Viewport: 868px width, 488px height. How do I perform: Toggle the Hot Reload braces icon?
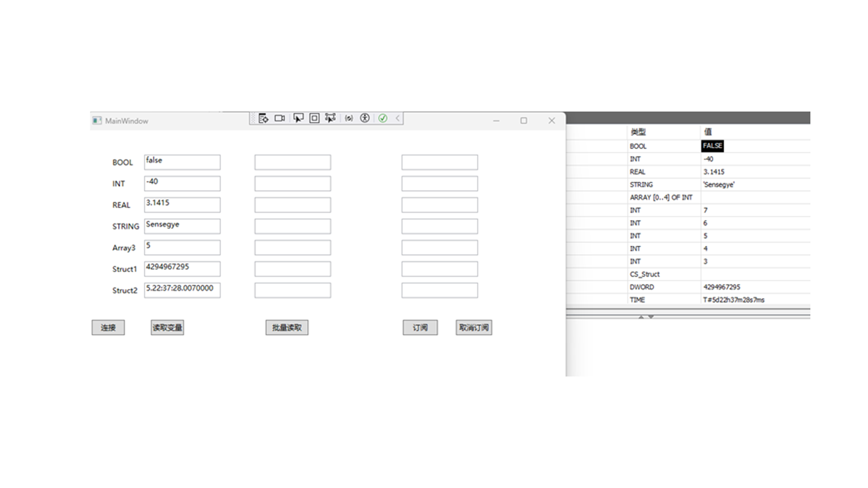[x=349, y=118]
